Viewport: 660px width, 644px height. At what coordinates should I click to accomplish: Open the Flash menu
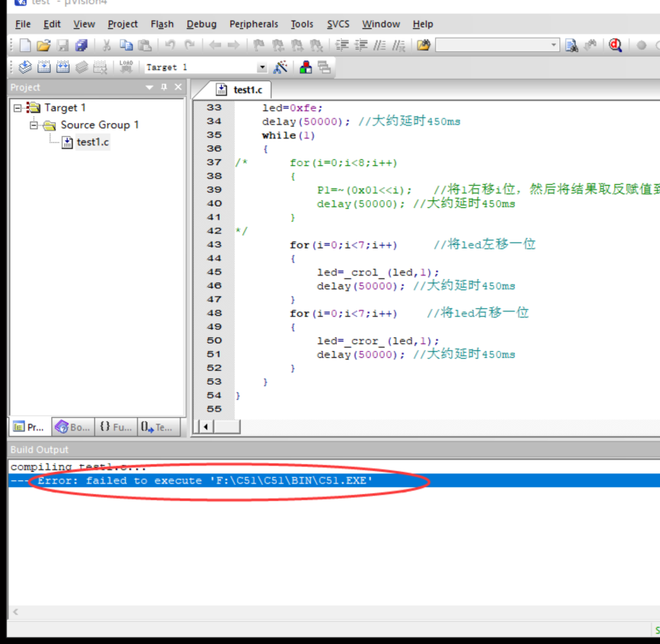point(162,24)
